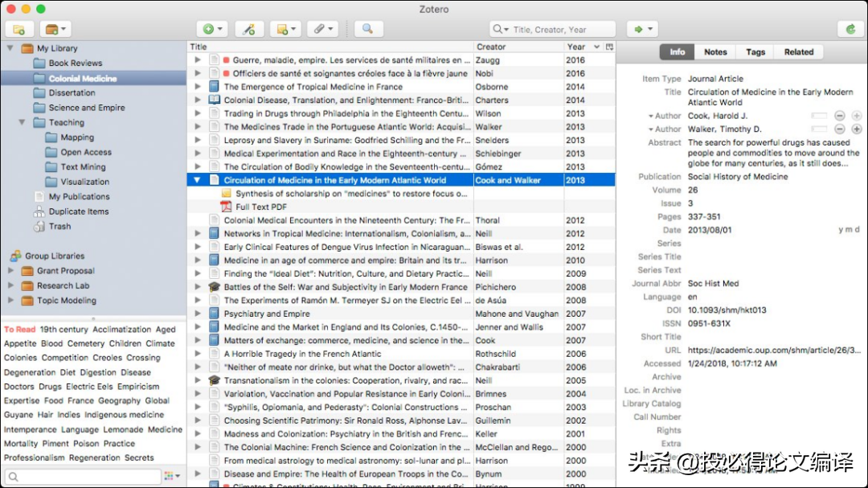This screenshot has height=488, width=868.
Task: Switch to the Tags tab
Action: [x=755, y=52]
